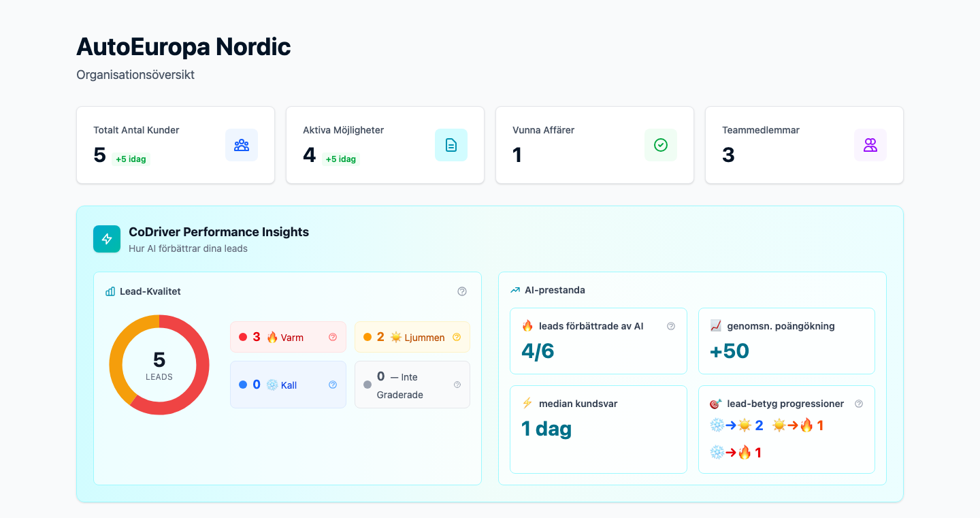Click the flame icon on leads förbättrade av AI
The width and height of the screenshot is (980, 518).
(x=529, y=326)
